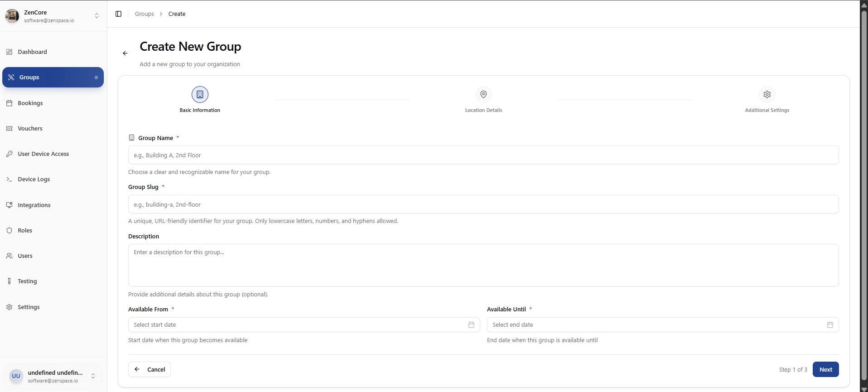Click the 'Step 1 of 3' text
The height and width of the screenshot is (392, 868).
793,370
